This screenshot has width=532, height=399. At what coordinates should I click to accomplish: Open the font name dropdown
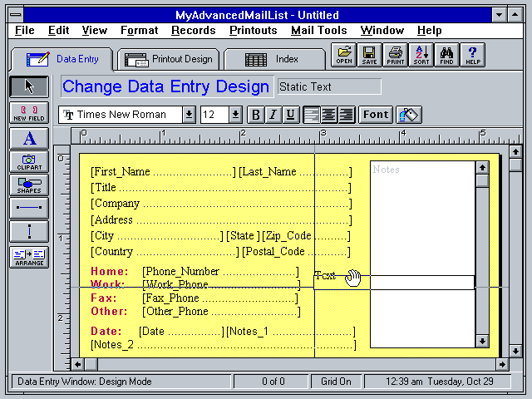(x=189, y=115)
